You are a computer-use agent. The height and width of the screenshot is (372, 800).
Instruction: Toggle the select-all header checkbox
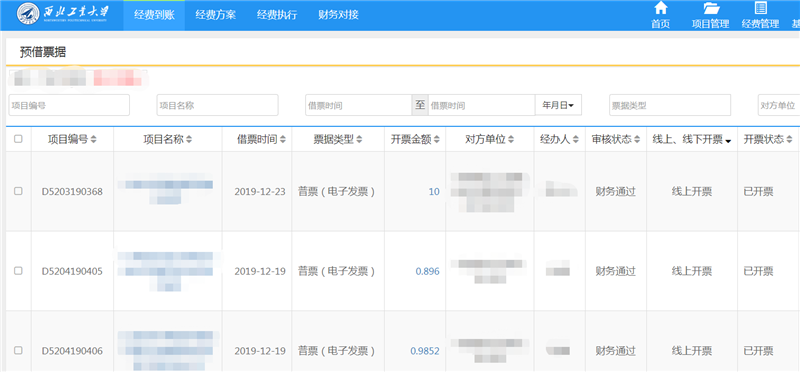click(x=18, y=139)
